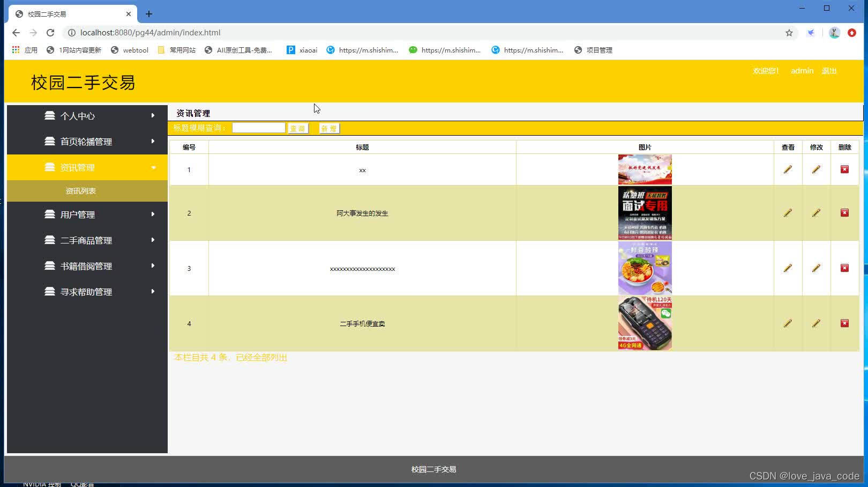The image size is (868, 487).
Task: Open the 常用网站 bookmark folder
Action: pyautogui.click(x=177, y=50)
